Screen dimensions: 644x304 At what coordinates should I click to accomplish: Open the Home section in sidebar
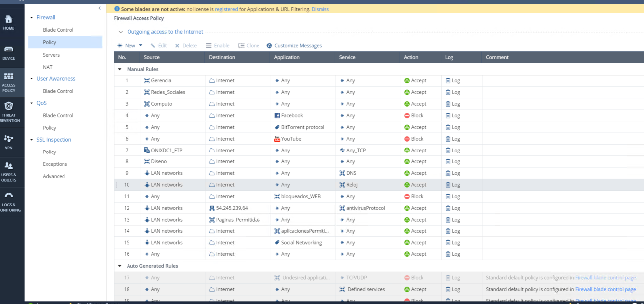pyautogui.click(x=9, y=20)
